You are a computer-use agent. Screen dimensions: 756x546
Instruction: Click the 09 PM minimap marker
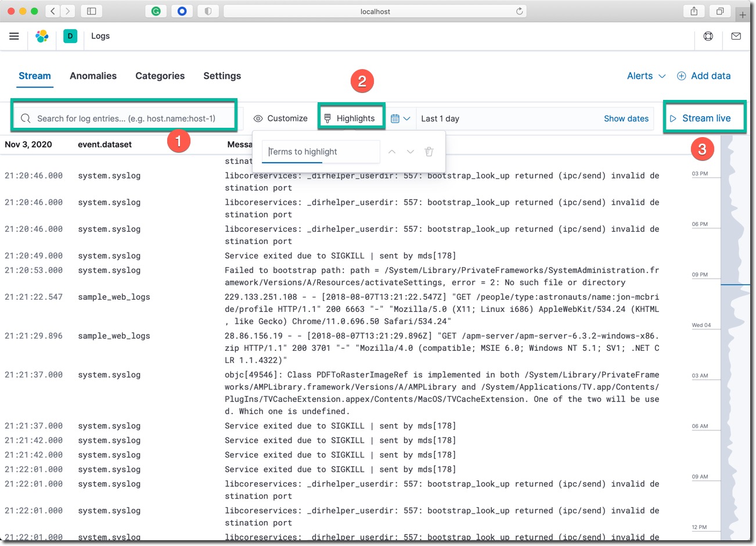coord(700,275)
